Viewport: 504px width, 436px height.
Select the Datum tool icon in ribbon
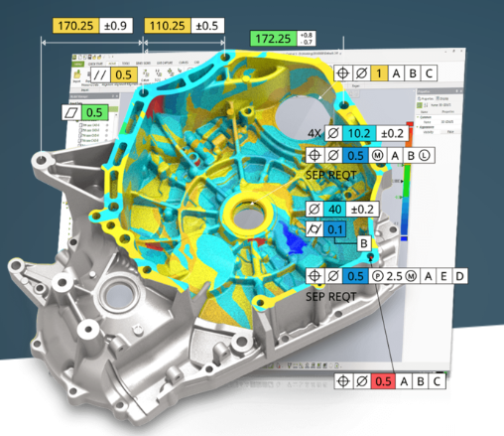click(x=145, y=73)
